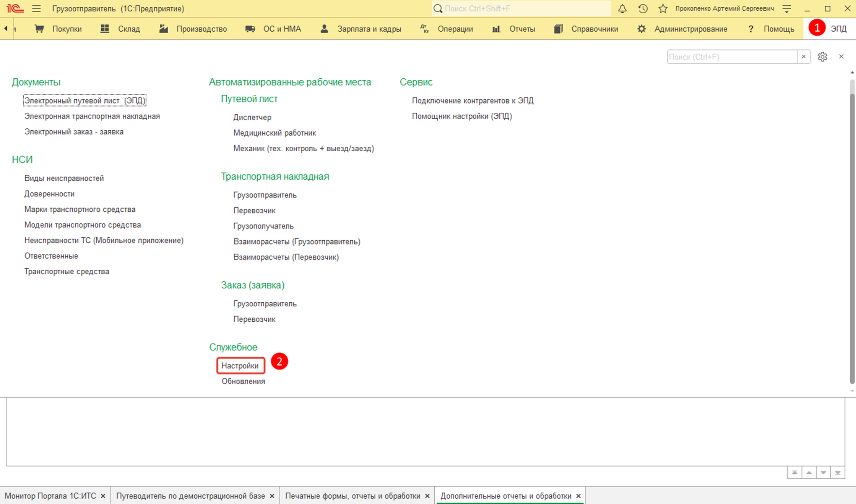This screenshot has width=856, height=504.
Task: Open Помощник настройки (ЭПД)
Action: point(462,116)
